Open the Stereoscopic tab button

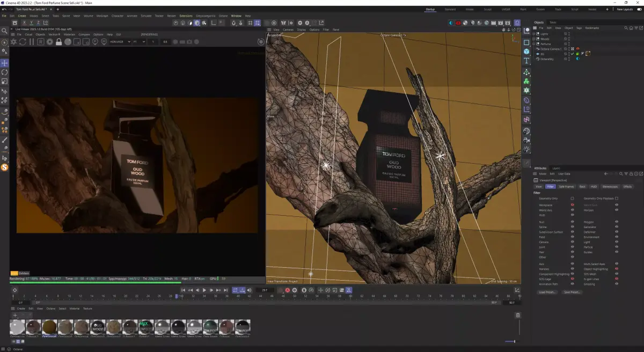pyautogui.click(x=610, y=187)
